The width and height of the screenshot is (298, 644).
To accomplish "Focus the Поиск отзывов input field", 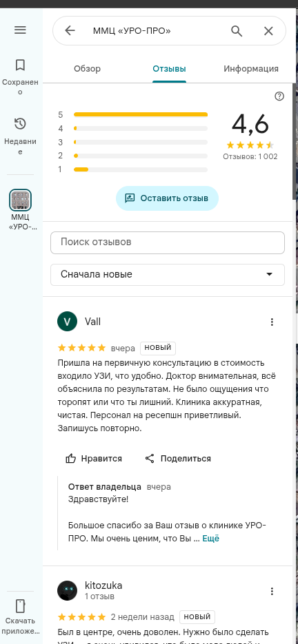I will [x=168, y=242].
